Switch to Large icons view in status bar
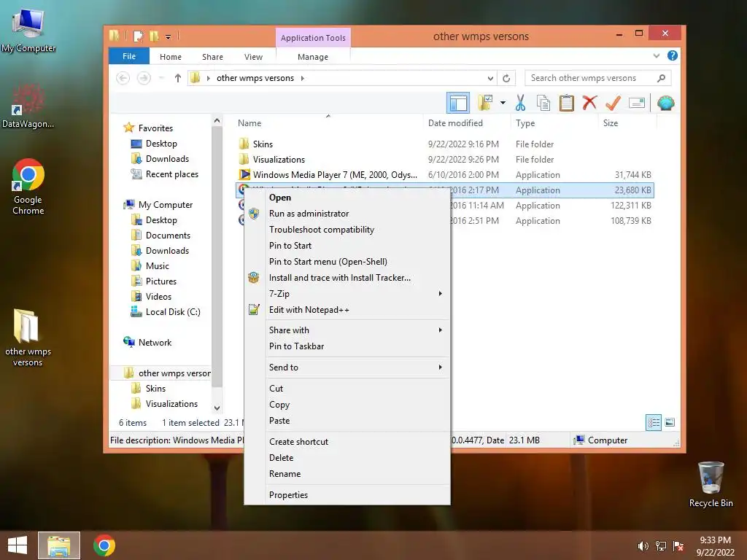Screen dimensions: 747x560 coord(670,422)
